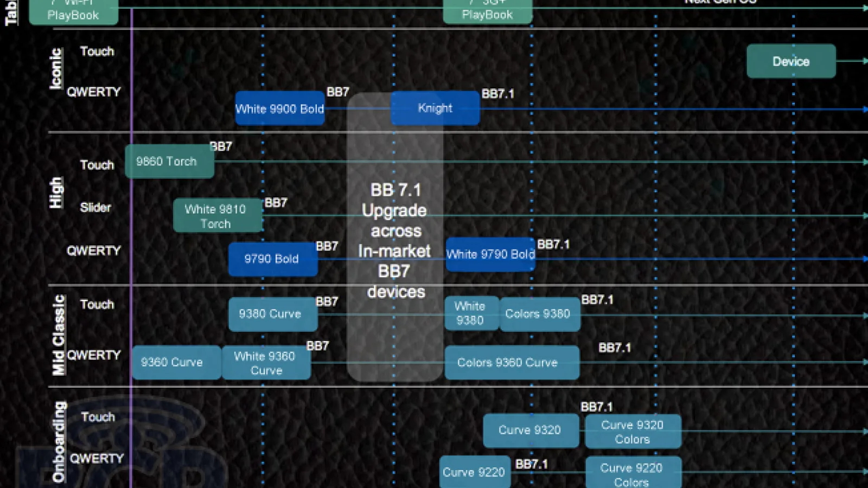
Task: Click BB7 tag beside White 9810 Torch
Action: point(276,203)
